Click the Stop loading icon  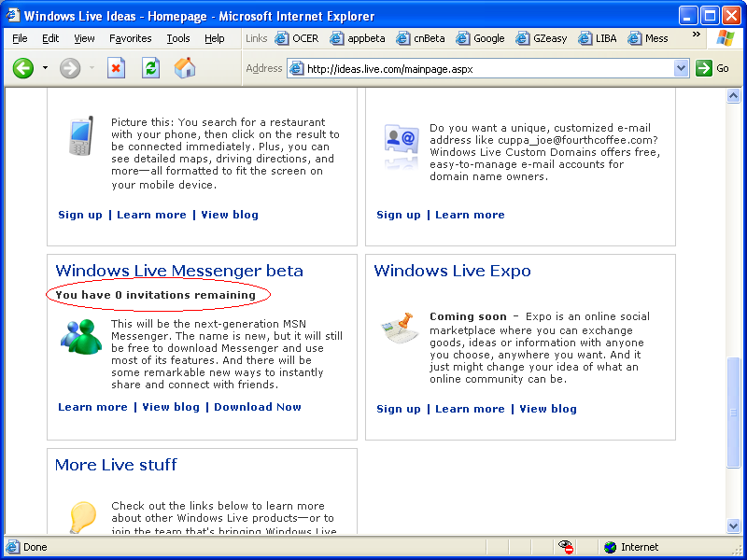116,68
